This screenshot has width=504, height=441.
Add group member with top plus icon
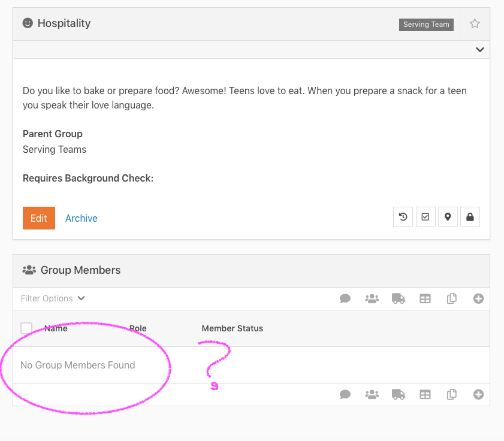(478, 298)
